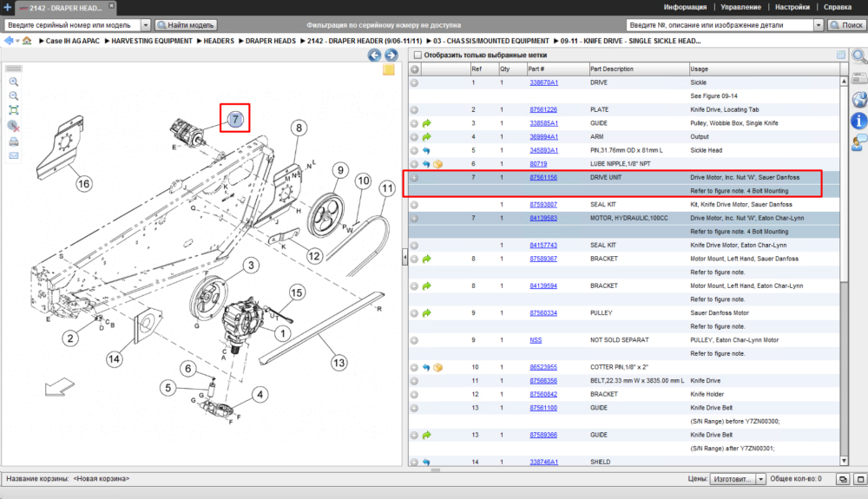Image resolution: width=868 pixels, height=499 pixels.
Task: Open the NSS part link
Action: [536, 340]
